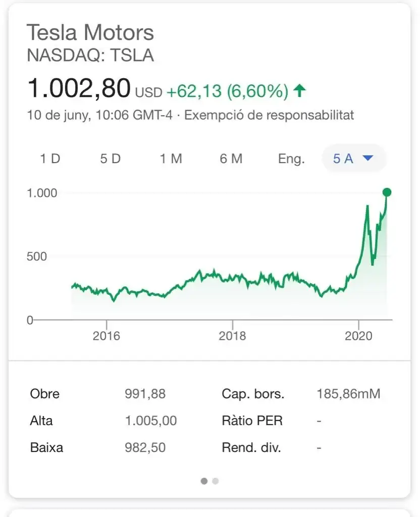The image size is (420, 517).
Task: Select the 1 D time range tab
Action: (50, 159)
